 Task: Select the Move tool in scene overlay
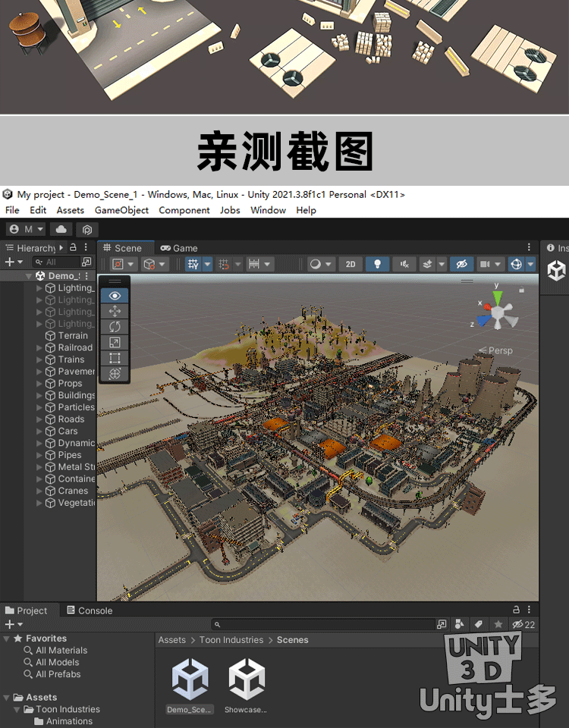point(115,311)
